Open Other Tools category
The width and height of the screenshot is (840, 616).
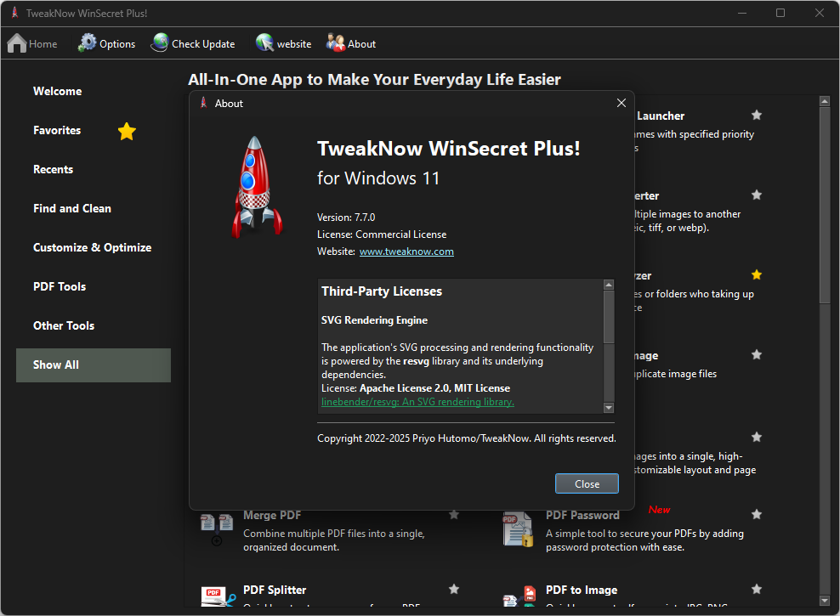64,325
